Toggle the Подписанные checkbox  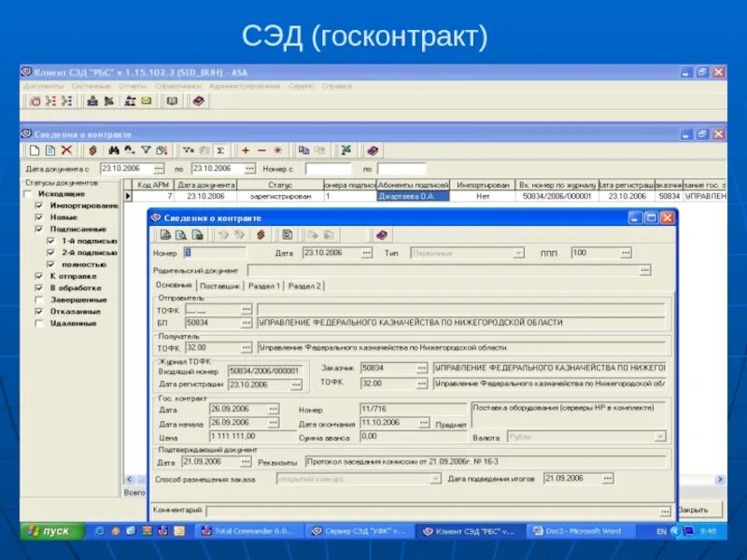39,229
